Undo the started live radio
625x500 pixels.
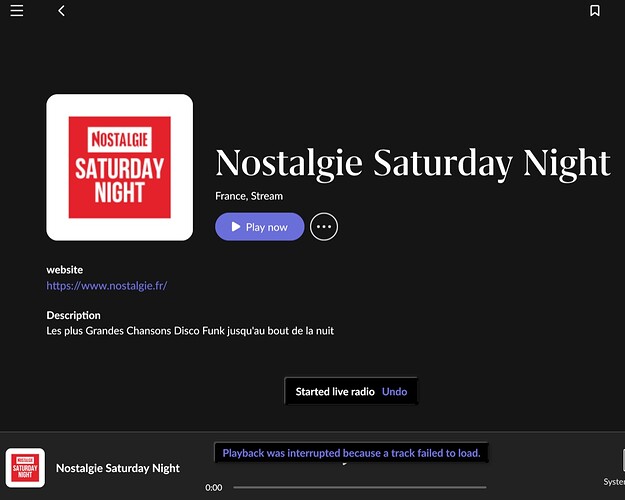[x=394, y=392]
